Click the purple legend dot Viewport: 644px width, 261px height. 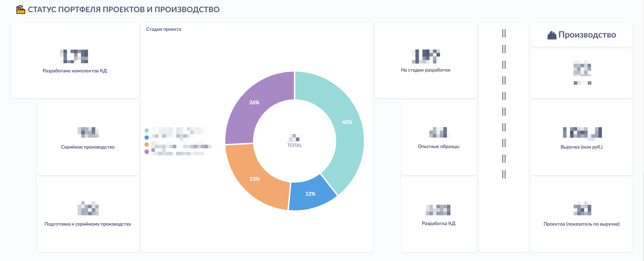(147, 152)
